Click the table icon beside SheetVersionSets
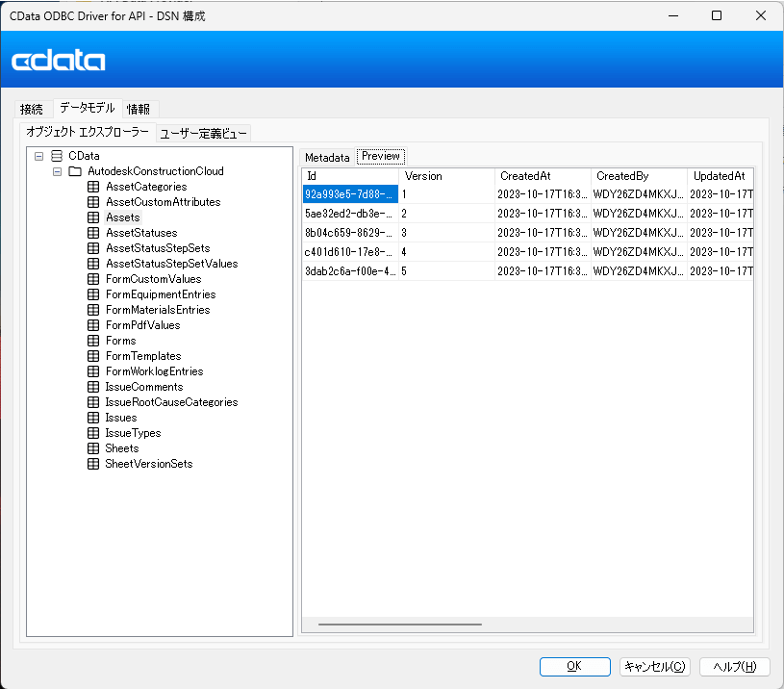This screenshot has height=689, width=784. click(x=93, y=464)
